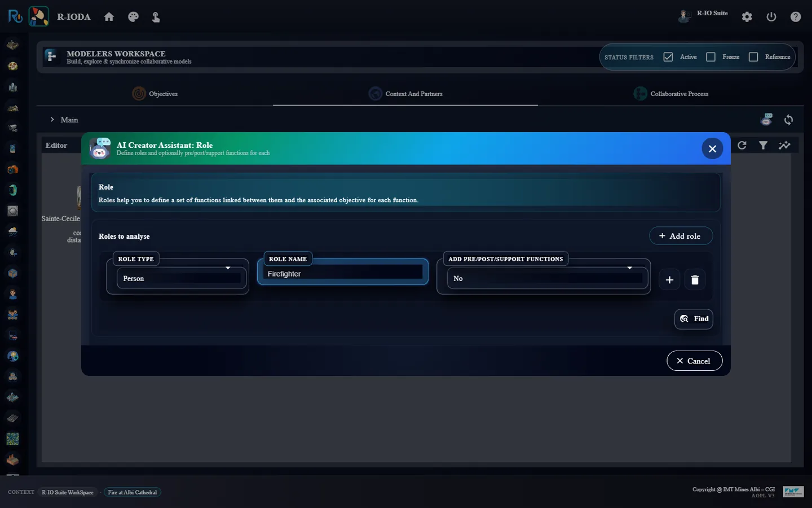Select the person avatar icon in sidebar
Screen dimensions: 812x508
pyautogui.click(x=12, y=294)
